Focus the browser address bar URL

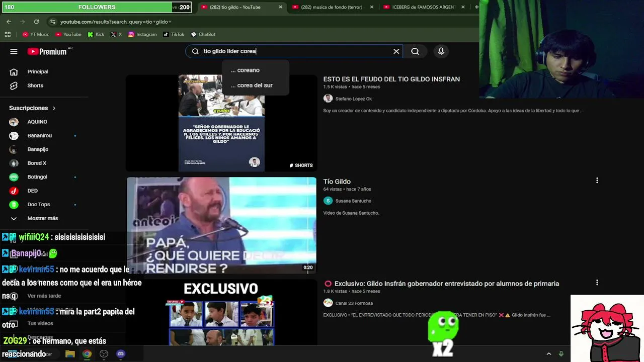[x=116, y=22]
